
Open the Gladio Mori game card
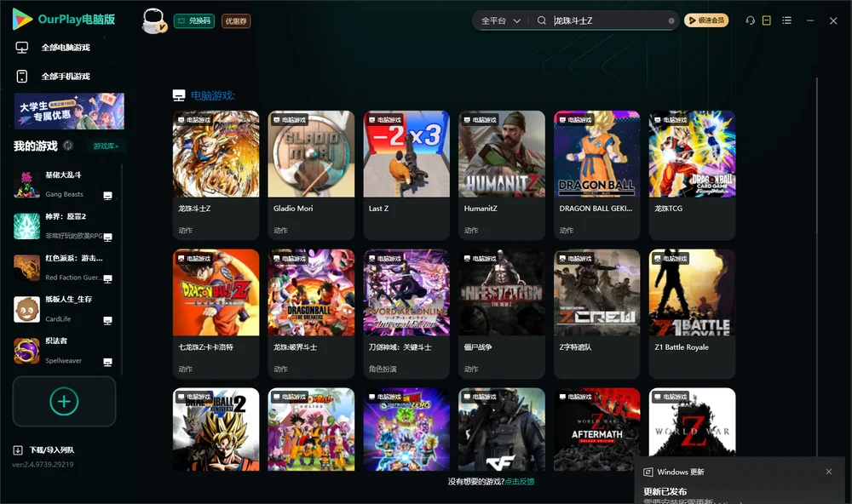[311, 175]
